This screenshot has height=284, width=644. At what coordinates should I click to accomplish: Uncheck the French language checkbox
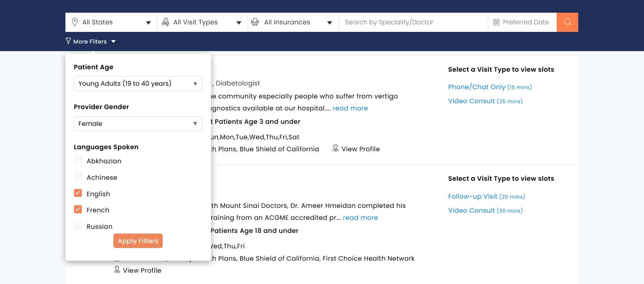pos(78,209)
